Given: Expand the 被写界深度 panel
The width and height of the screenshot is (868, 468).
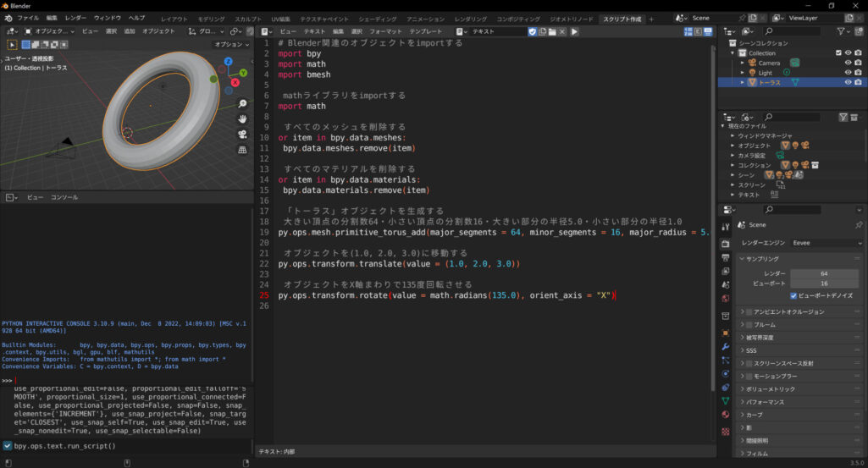Looking at the screenshot, I should 800,338.
